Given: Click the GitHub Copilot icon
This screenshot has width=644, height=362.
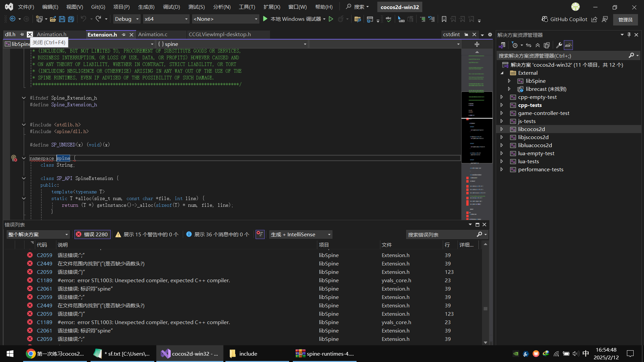Looking at the screenshot, I should click(545, 19).
